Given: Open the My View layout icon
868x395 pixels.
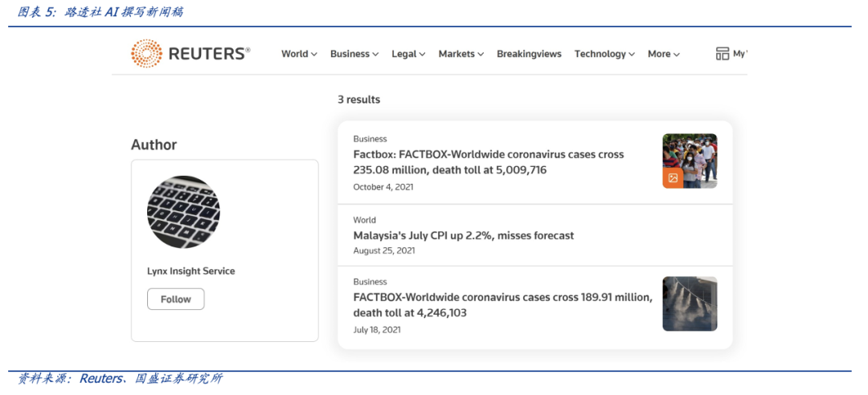Looking at the screenshot, I should coord(722,54).
